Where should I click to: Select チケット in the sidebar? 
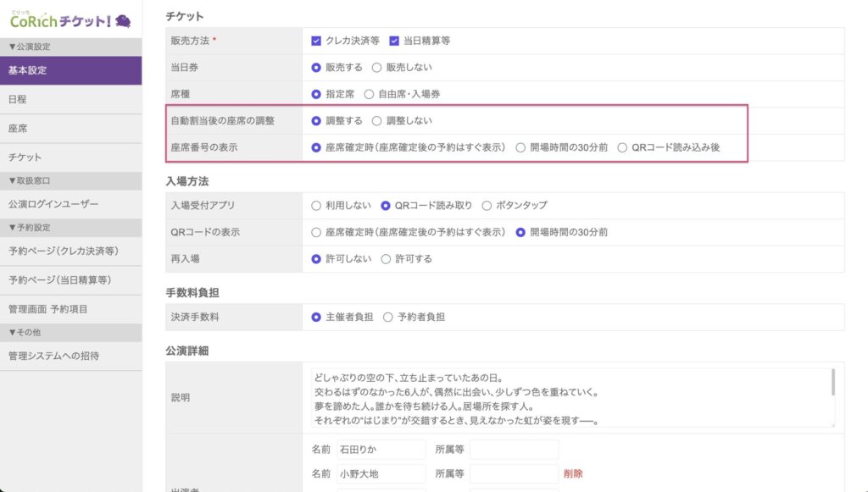(x=25, y=158)
